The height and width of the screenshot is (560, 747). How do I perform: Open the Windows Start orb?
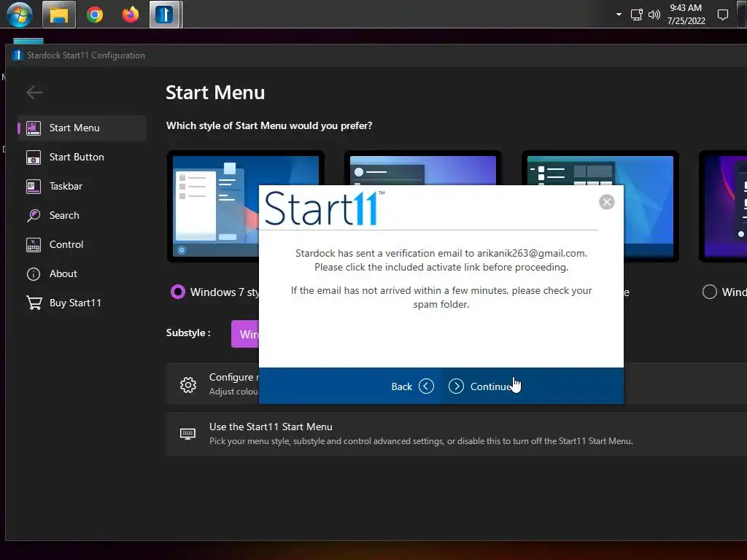[x=20, y=15]
